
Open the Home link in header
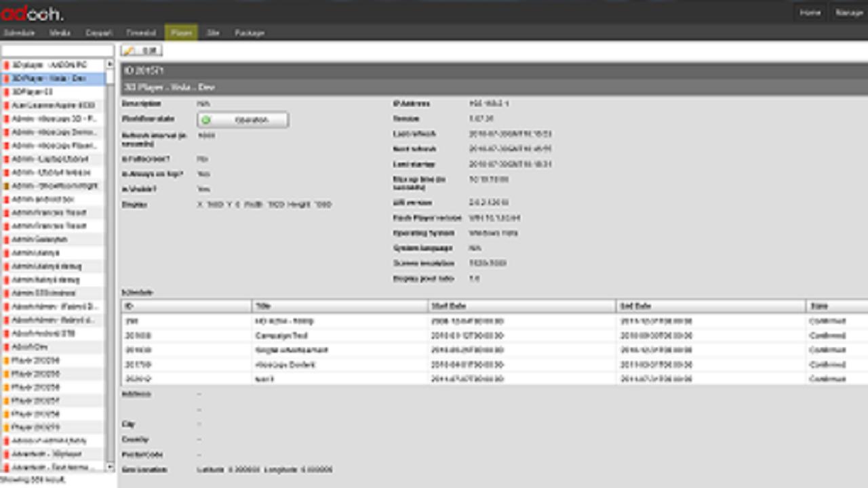pyautogui.click(x=810, y=13)
